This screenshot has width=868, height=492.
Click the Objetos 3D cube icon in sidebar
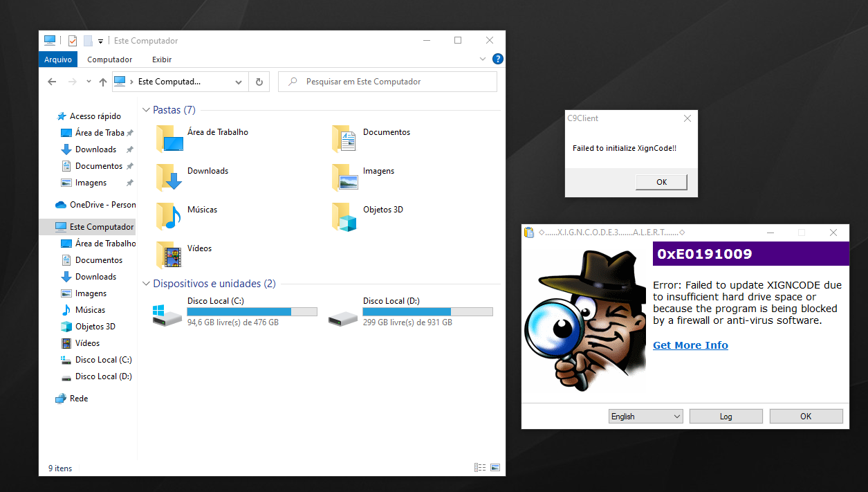[66, 327]
